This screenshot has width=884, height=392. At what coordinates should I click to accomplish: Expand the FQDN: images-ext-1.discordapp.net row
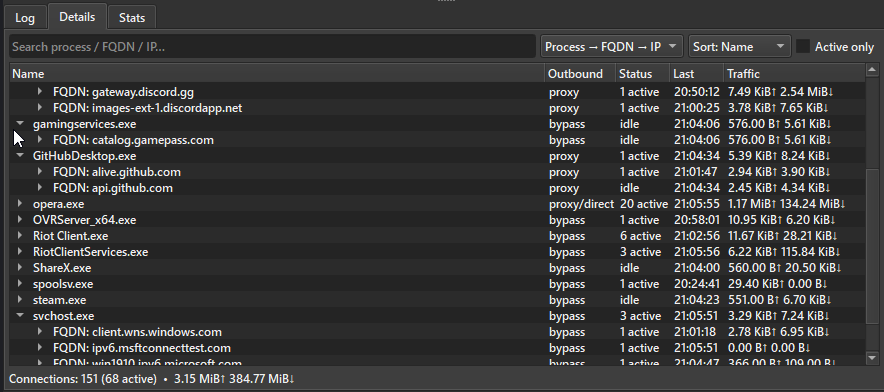[39, 107]
